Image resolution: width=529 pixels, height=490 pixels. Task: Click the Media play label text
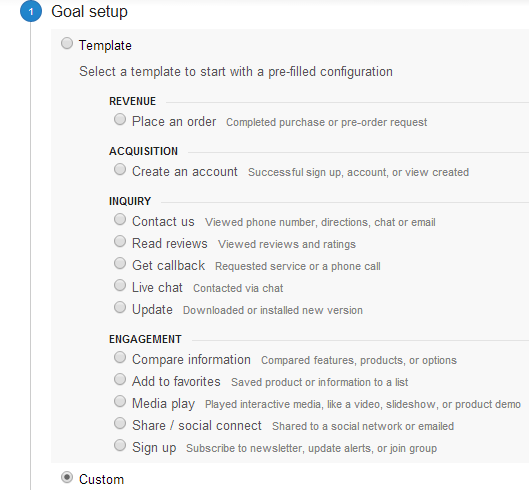pyautogui.click(x=164, y=404)
